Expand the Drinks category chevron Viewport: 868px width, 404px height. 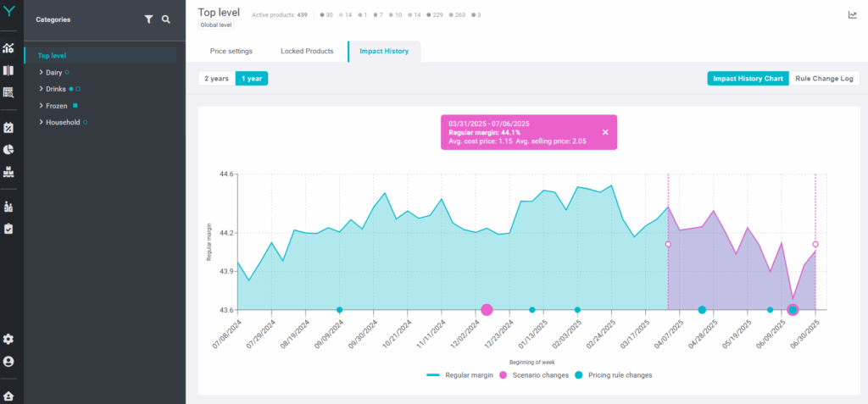41,89
